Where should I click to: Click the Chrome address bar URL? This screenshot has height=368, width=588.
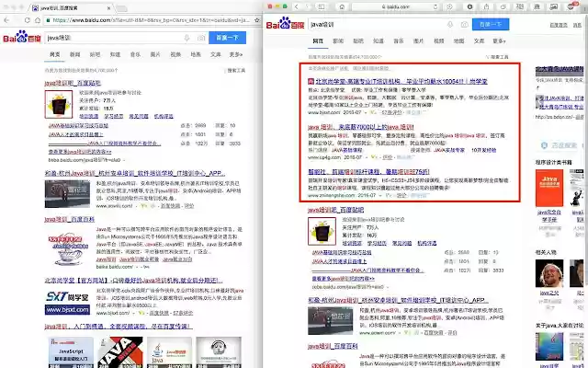[151, 20]
